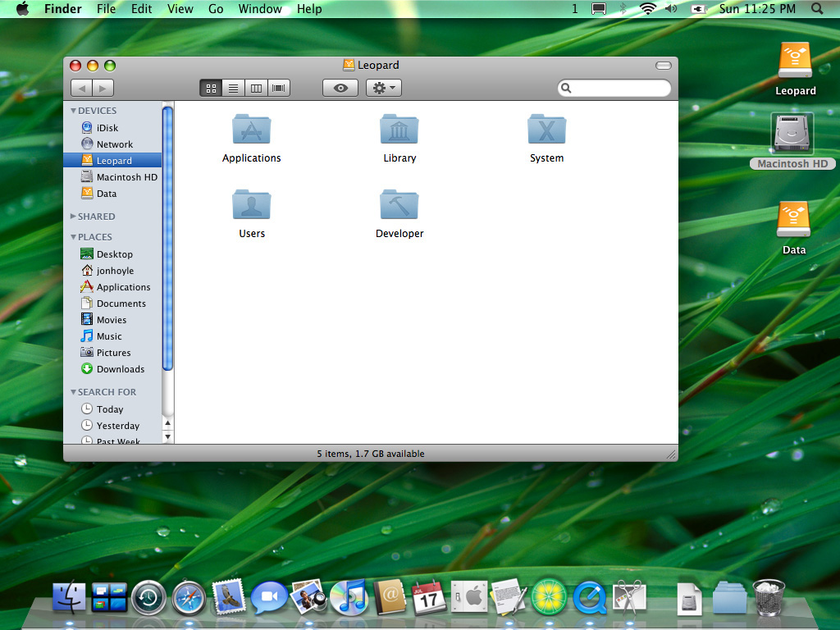Open Movies in the sidebar
The width and height of the screenshot is (840, 630).
[x=112, y=320]
